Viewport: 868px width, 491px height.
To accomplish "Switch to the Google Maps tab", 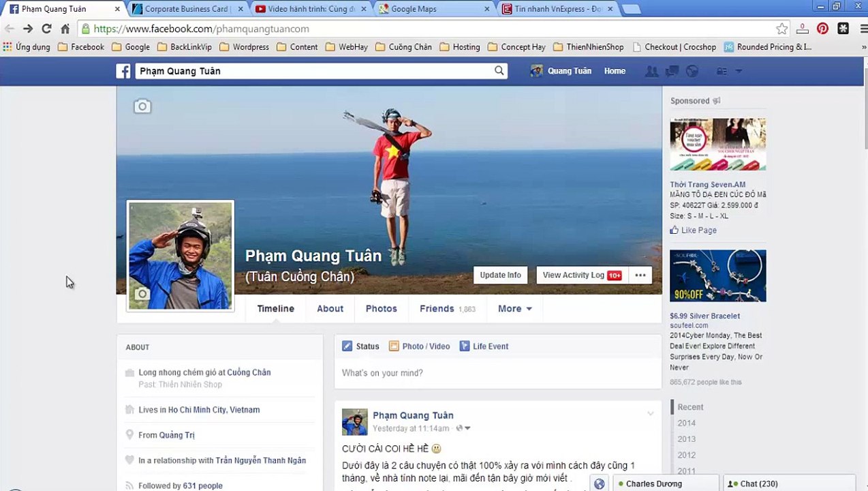I will pyautogui.click(x=433, y=9).
